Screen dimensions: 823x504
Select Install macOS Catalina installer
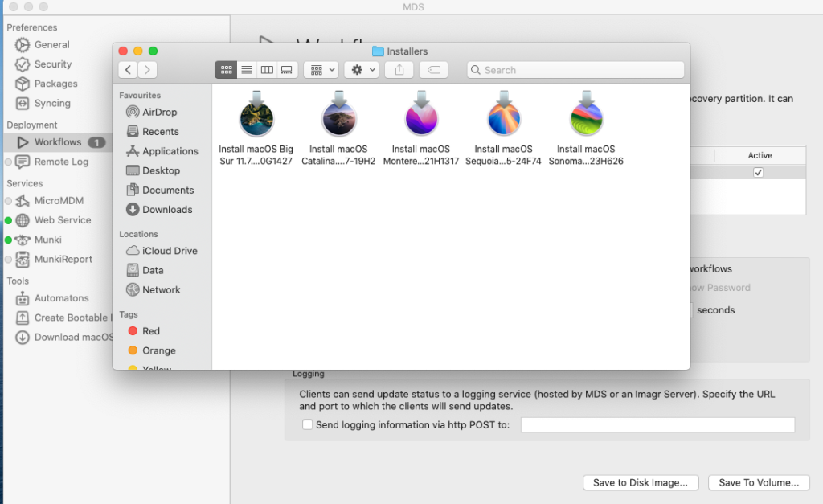[338, 129]
